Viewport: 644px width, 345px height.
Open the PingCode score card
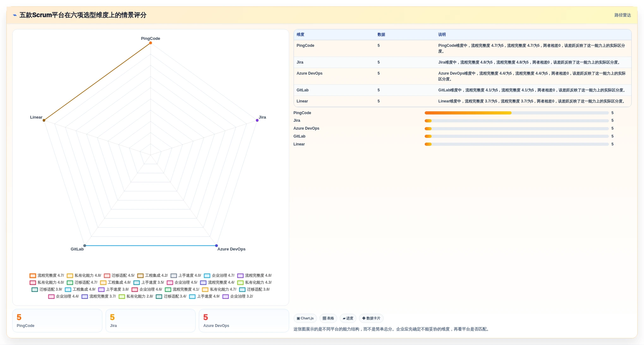(58, 321)
